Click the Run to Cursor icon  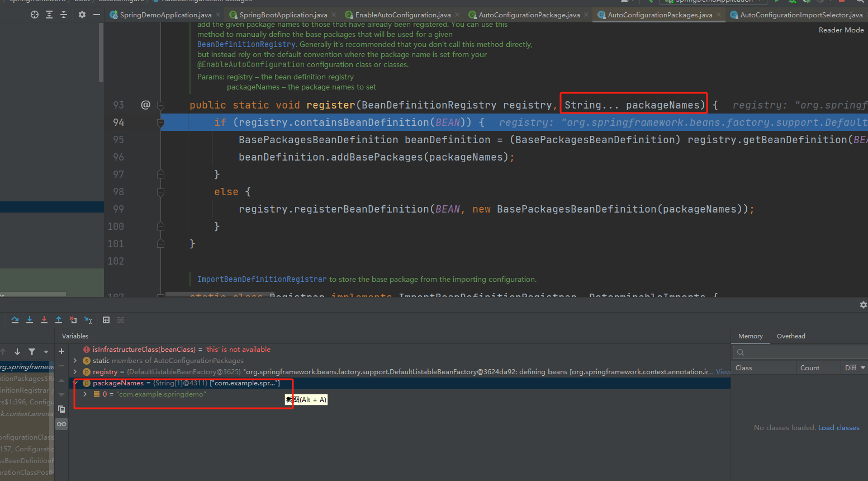(x=88, y=320)
